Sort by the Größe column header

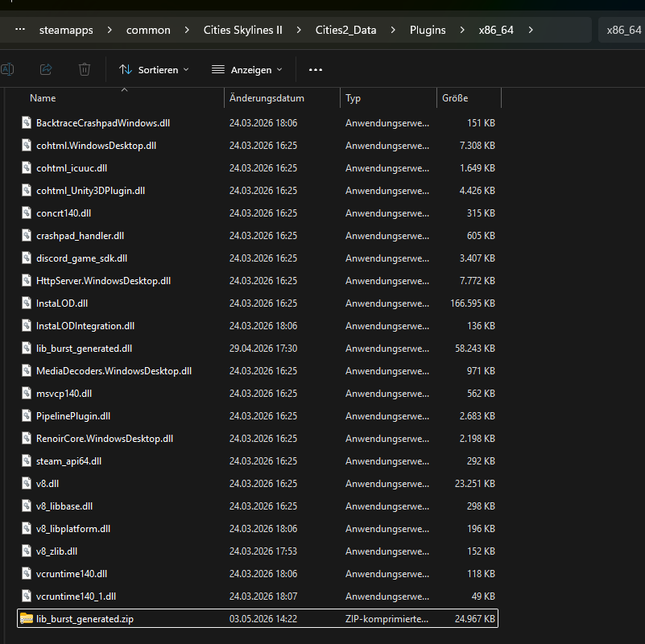tap(455, 98)
